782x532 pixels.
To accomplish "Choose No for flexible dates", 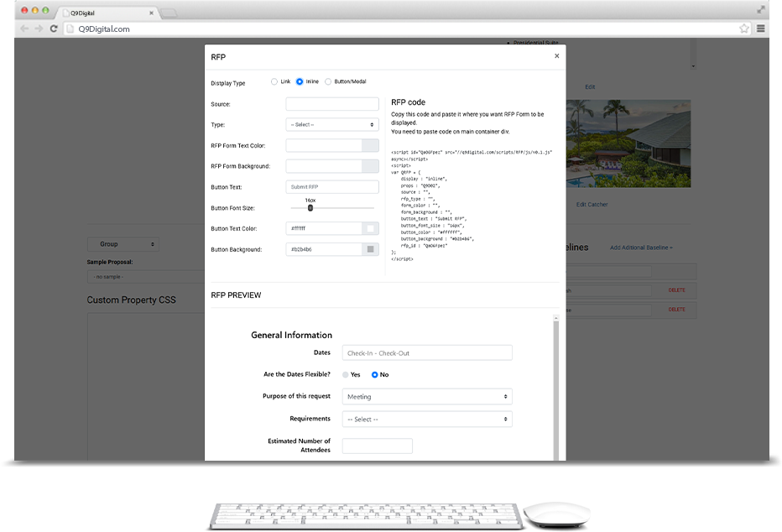I will (374, 374).
